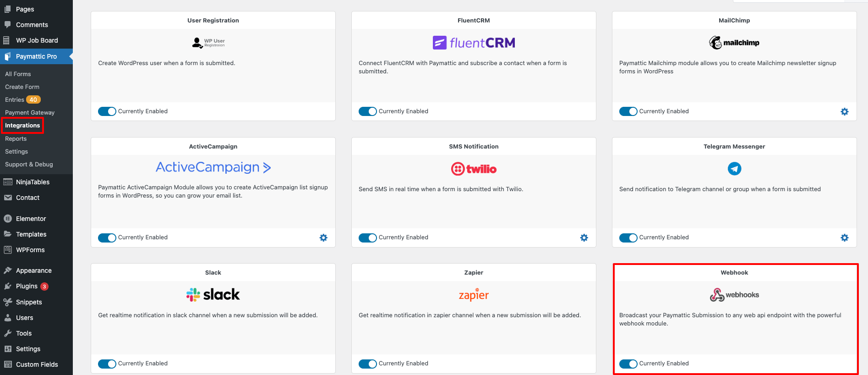
Task: Open All Forms submenu item
Action: (x=18, y=74)
